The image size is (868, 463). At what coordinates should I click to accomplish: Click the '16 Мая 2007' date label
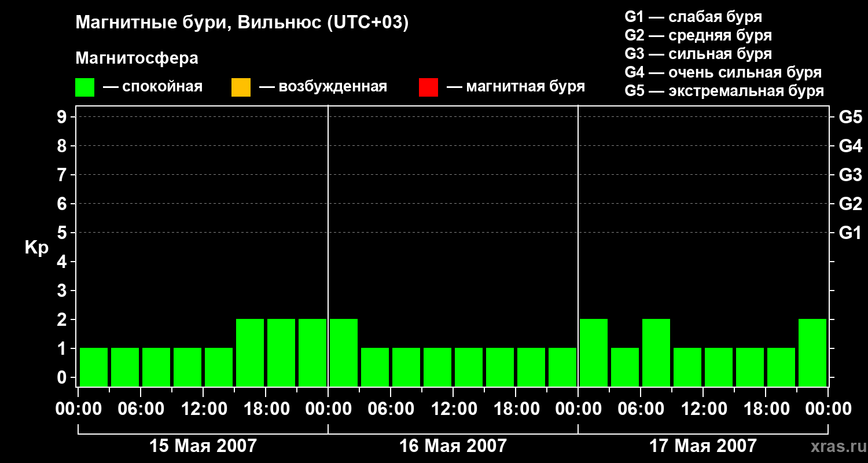(x=453, y=446)
